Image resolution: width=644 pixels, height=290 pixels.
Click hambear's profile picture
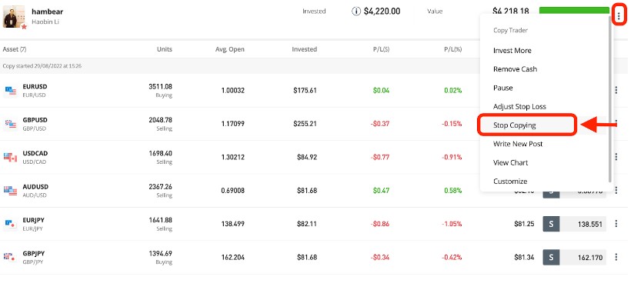(x=14, y=17)
